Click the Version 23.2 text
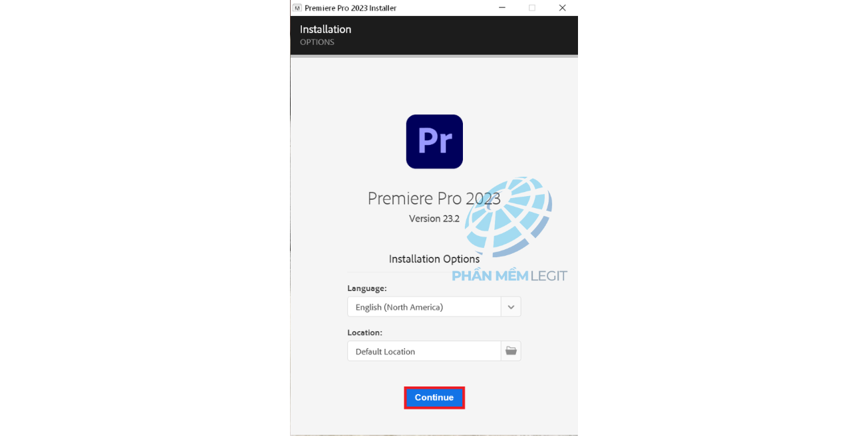The height and width of the screenshot is (436, 868). coord(434,219)
